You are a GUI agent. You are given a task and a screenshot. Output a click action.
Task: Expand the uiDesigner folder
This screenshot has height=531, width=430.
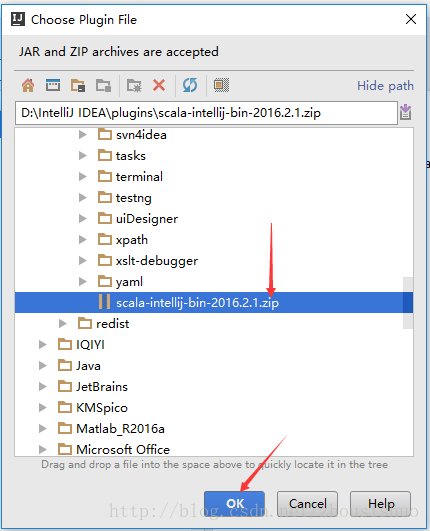pos(82,219)
